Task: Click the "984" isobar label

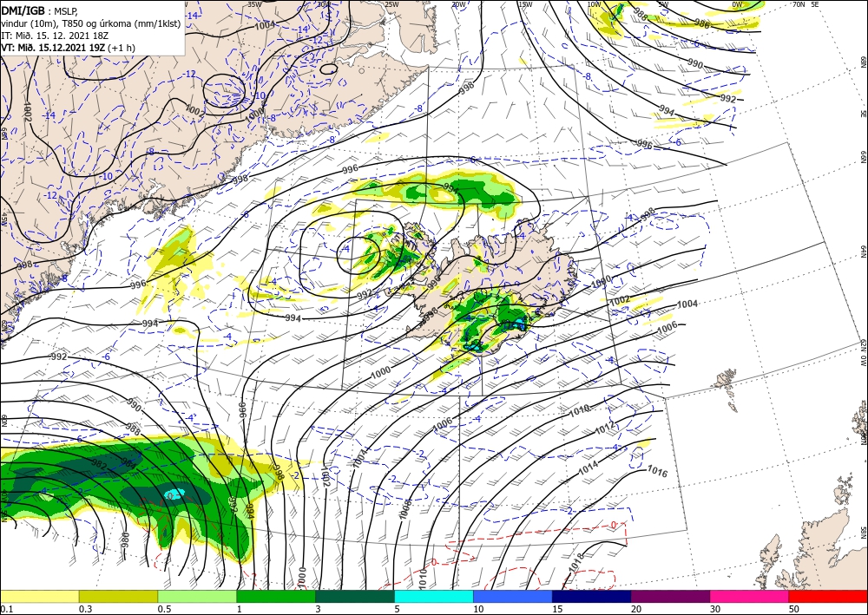Action: pyautogui.click(x=128, y=463)
